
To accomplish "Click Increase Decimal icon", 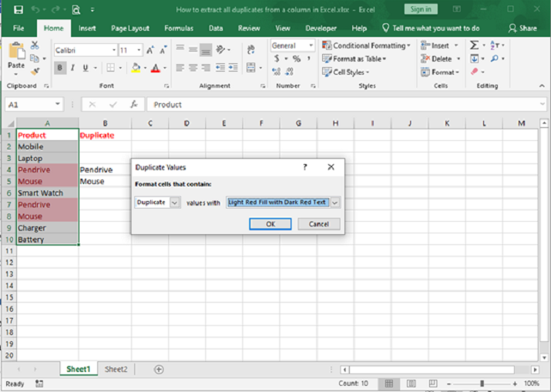I will coord(276,72).
